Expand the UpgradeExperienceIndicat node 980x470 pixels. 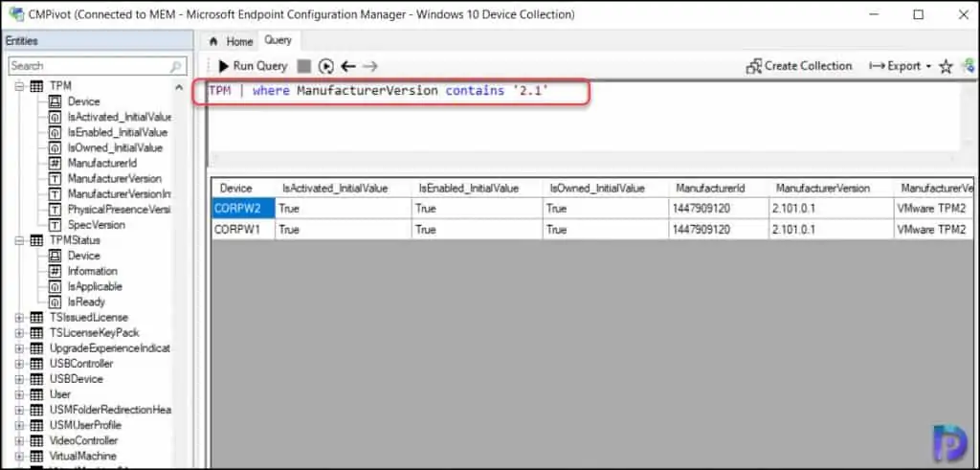click(19, 348)
